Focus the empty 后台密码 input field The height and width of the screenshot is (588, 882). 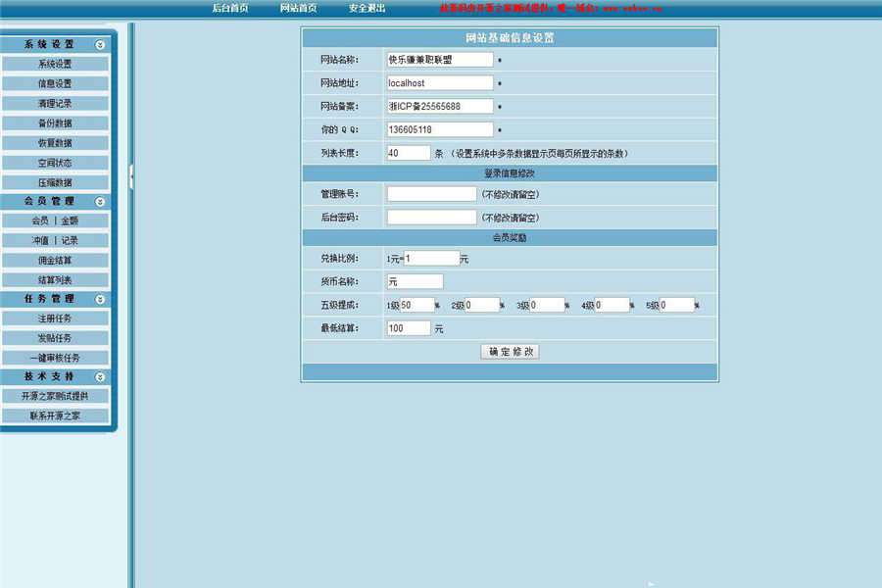tap(431, 218)
